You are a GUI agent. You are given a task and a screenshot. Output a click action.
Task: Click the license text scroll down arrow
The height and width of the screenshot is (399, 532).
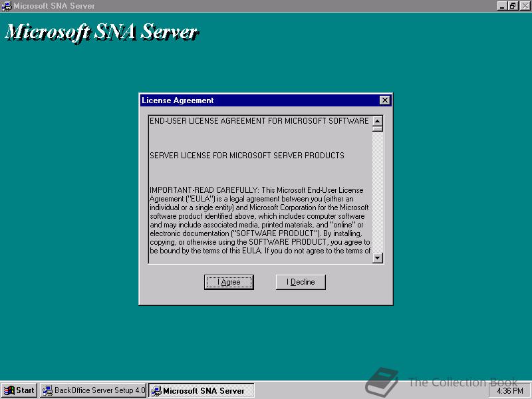[377, 258]
